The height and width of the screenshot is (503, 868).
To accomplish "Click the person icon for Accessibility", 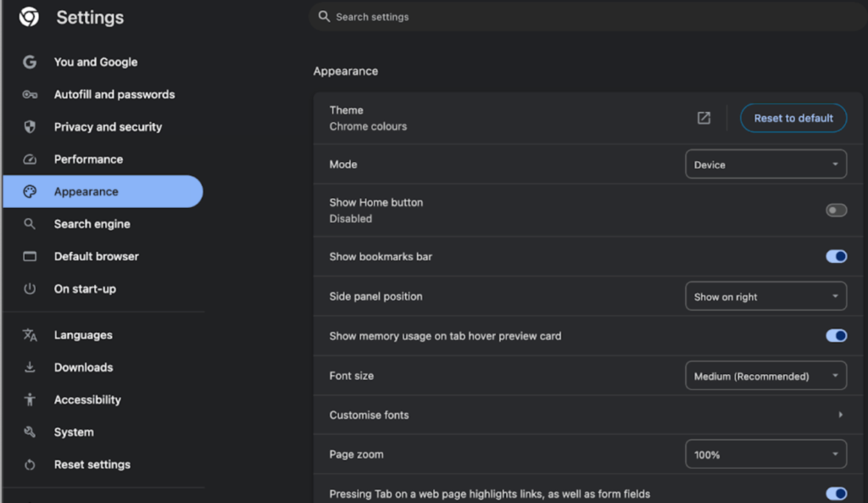I will coord(30,400).
